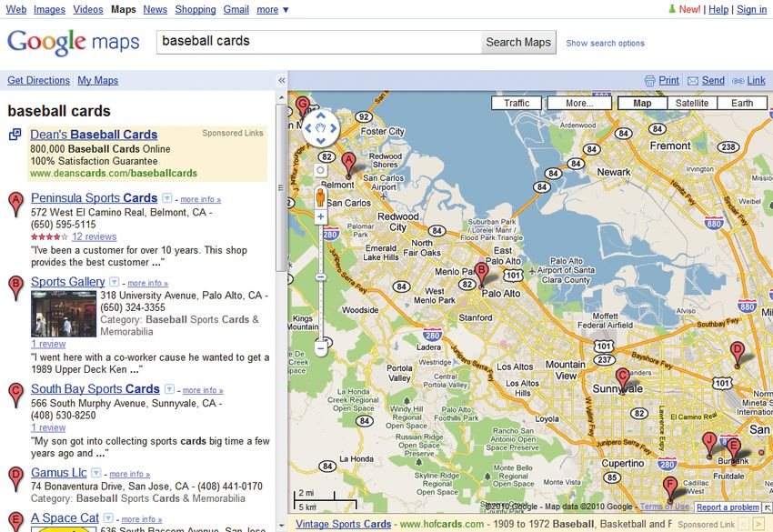Go to News tab
Viewport: 773px width, 532px height.
click(156, 9)
